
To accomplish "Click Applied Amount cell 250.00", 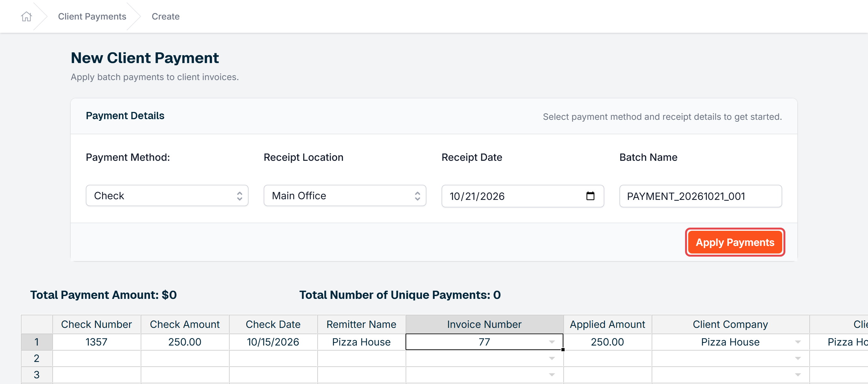I will (x=607, y=342).
